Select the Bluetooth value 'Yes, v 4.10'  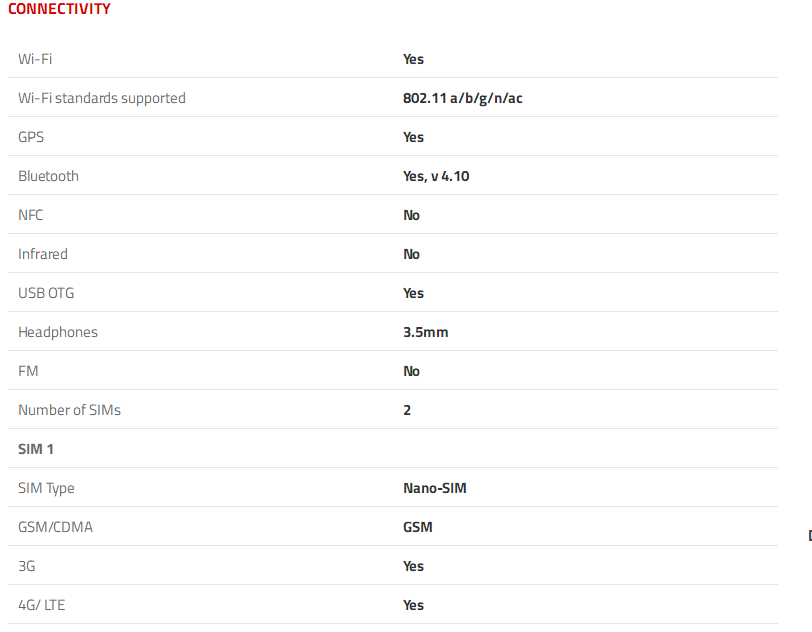[x=436, y=176]
